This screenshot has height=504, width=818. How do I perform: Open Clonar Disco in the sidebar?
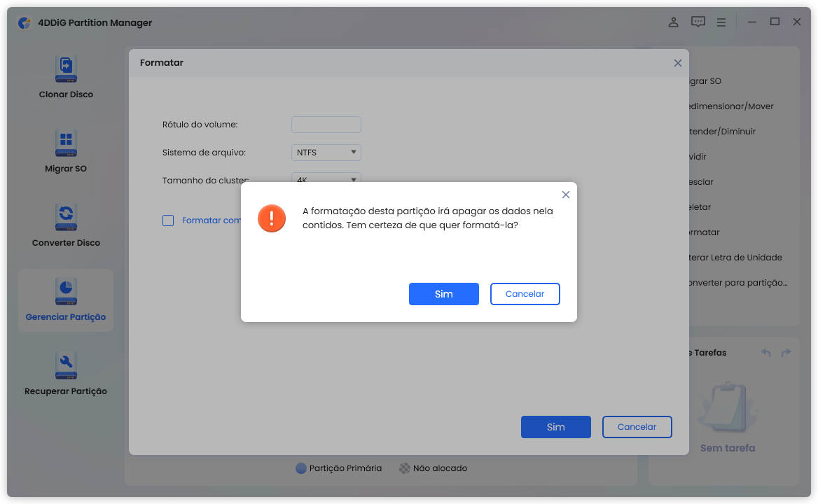pos(66,76)
